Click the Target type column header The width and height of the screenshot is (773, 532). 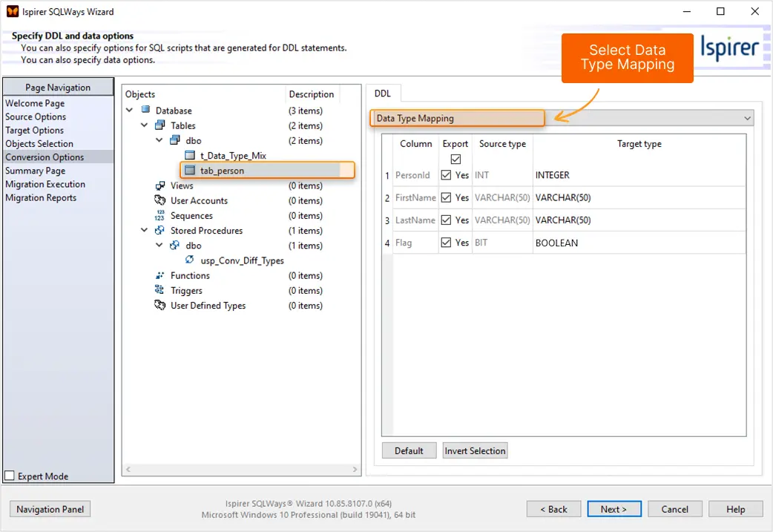point(639,143)
